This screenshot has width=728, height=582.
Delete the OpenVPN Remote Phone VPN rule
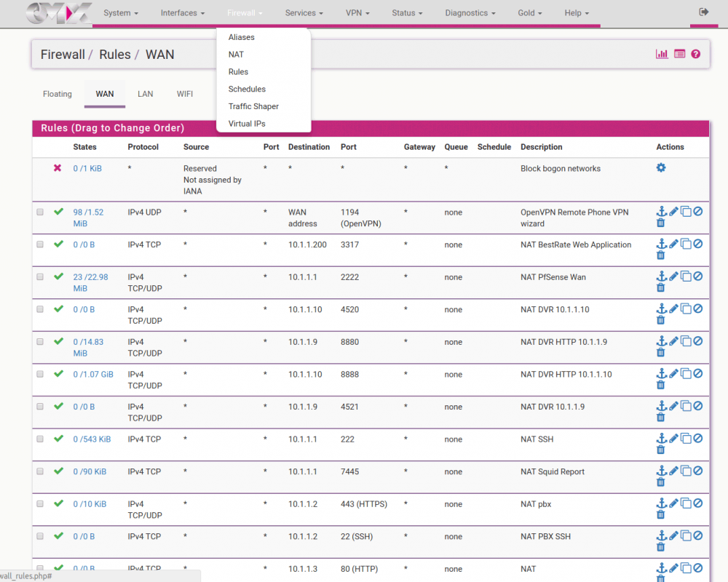661,223
